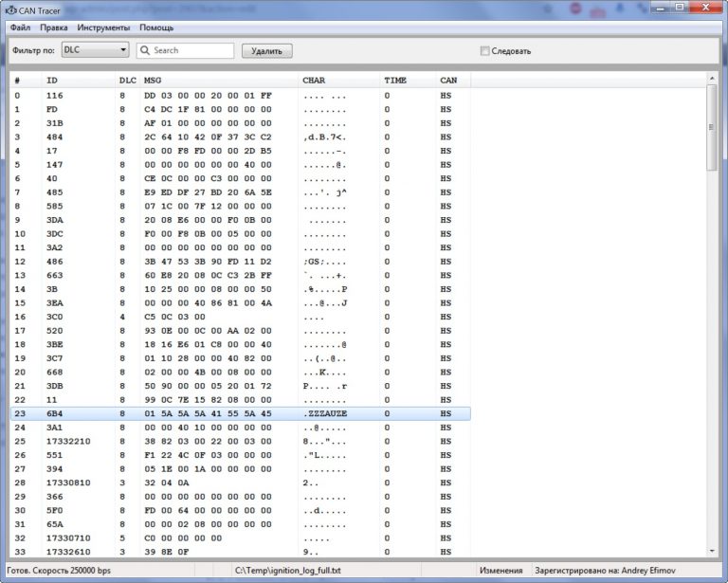Enable the Следовать checkbox

tap(485, 51)
